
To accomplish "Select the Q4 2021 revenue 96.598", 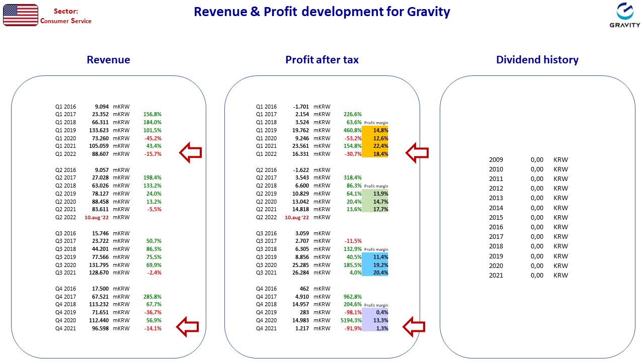I will pyautogui.click(x=100, y=328).
